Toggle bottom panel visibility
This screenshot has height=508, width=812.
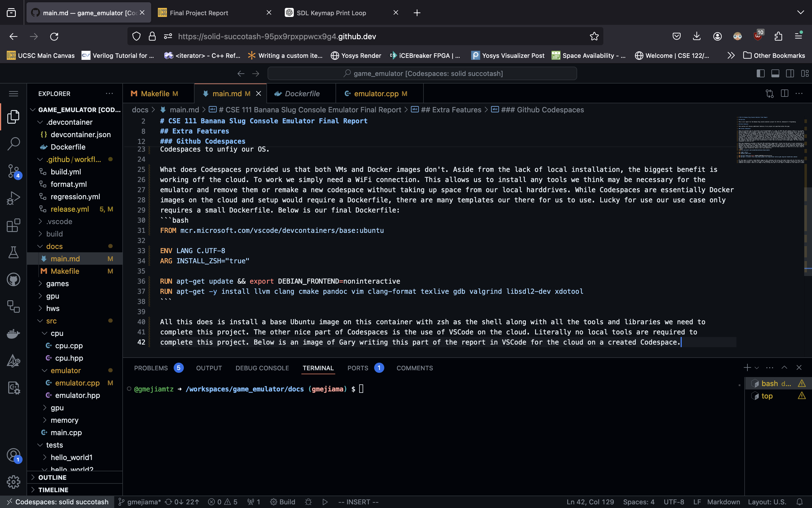coord(775,73)
